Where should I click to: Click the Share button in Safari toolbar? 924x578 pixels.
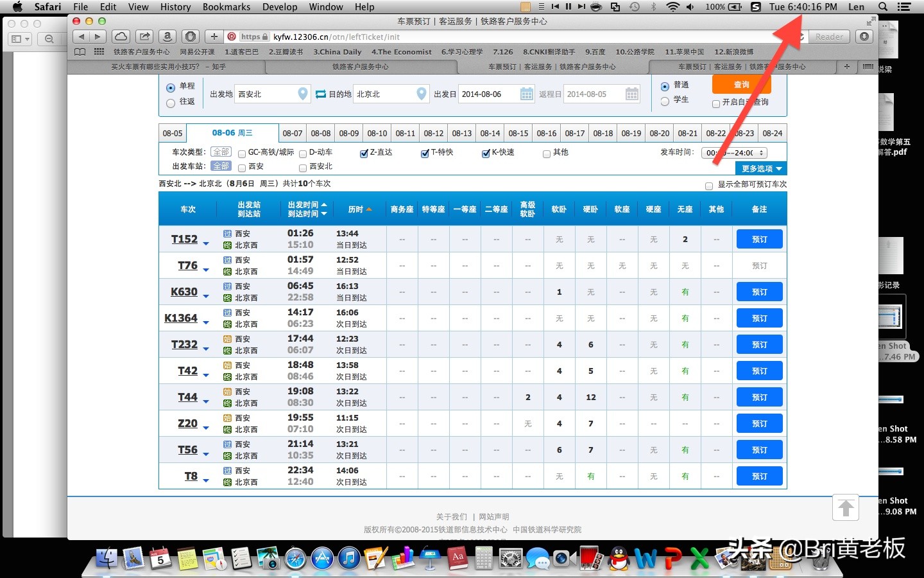(145, 37)
